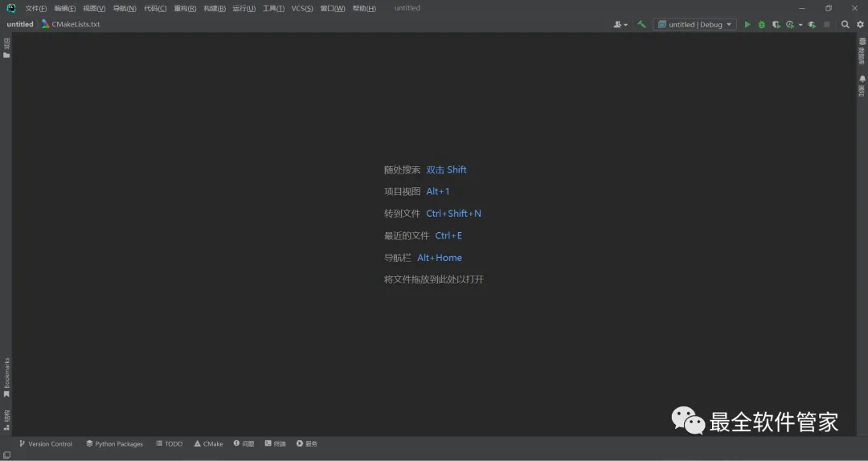The height and width of the screenshot is (461, 868).
Task: Open the 终端 terminal tool window
Action: (x=275, y=444)
